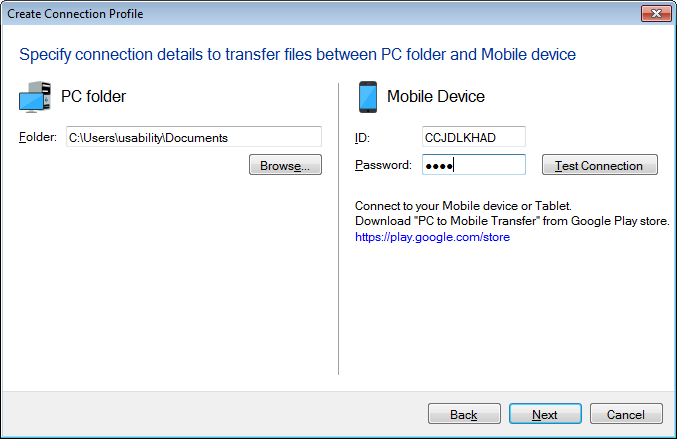Click into the Password field
Screen dimensions: 677x439
click(x=473, y=165)
